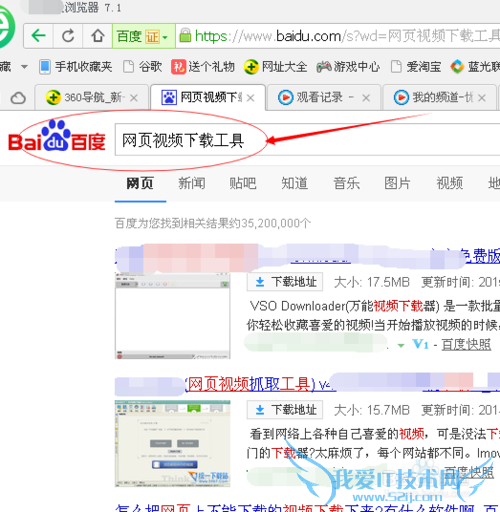Click the VSO Downloader description text
The image size is (500, 512).
pos(373,315)
